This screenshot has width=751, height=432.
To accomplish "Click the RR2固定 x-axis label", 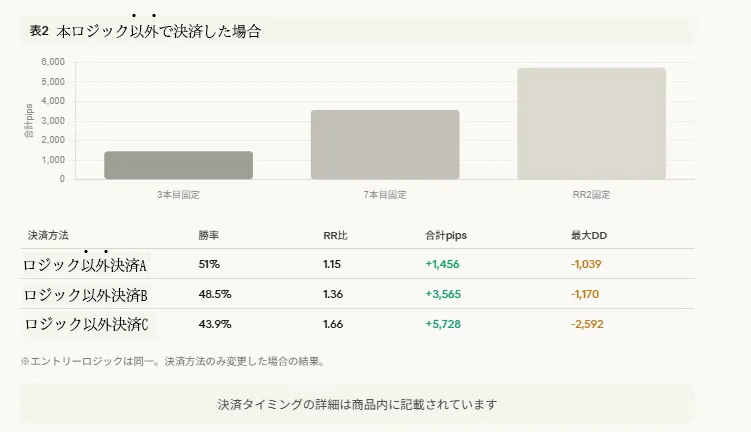I will point(591,194).
